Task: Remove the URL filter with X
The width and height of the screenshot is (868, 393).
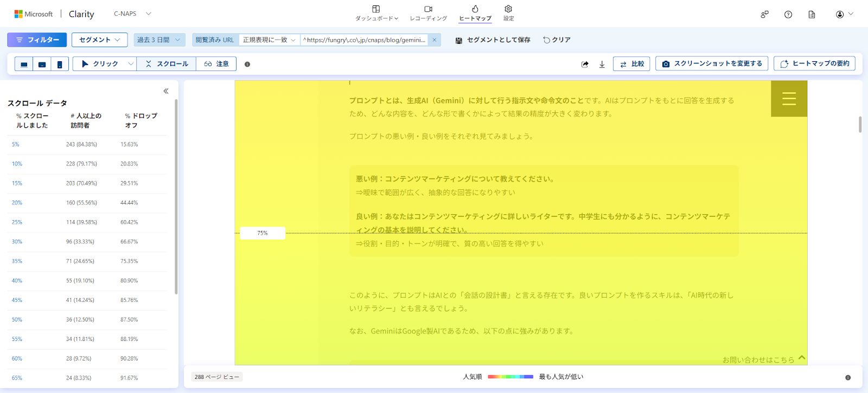Action: click(x=434, y=40)
